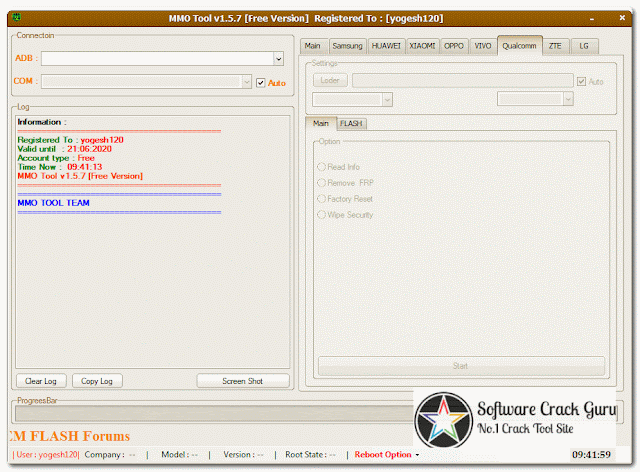Click the Root State status entry
This screenshot has width=640, height=472.
point(310,455)
